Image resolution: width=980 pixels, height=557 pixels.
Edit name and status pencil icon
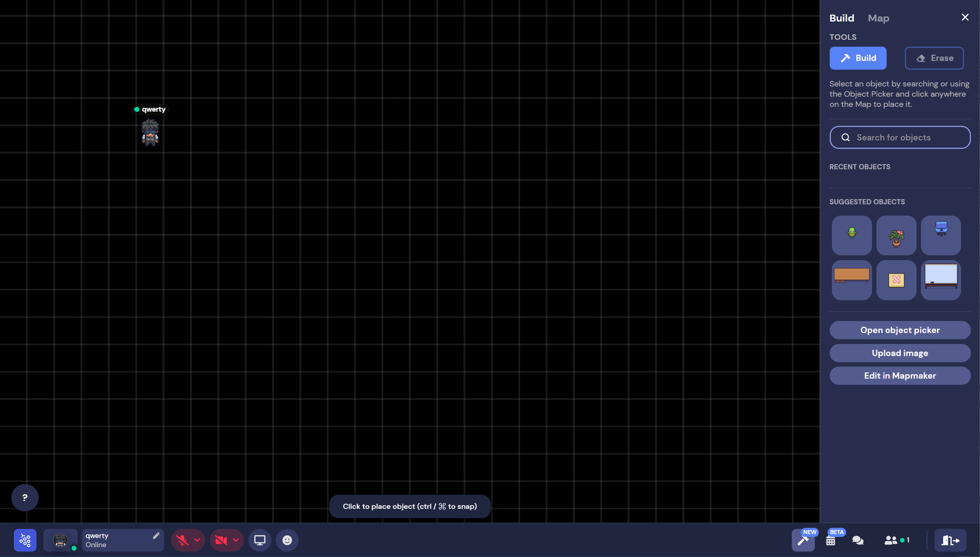156,535
